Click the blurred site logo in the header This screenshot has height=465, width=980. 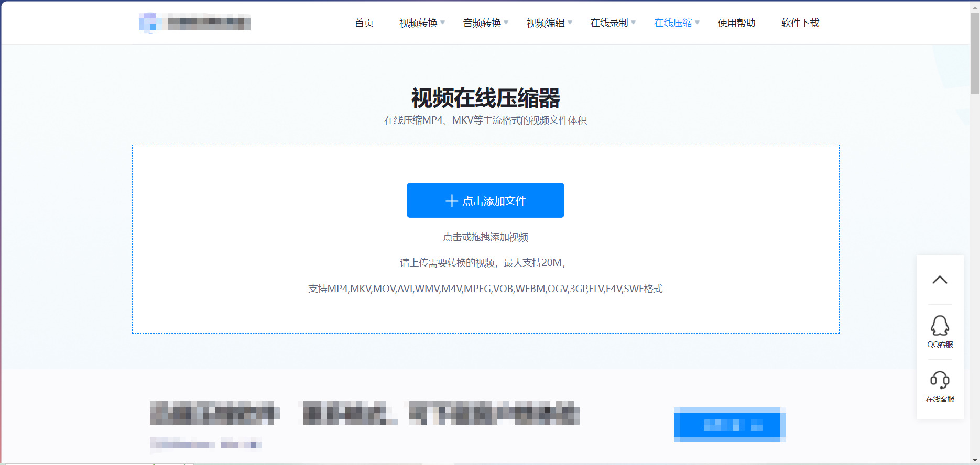point(194,23)
